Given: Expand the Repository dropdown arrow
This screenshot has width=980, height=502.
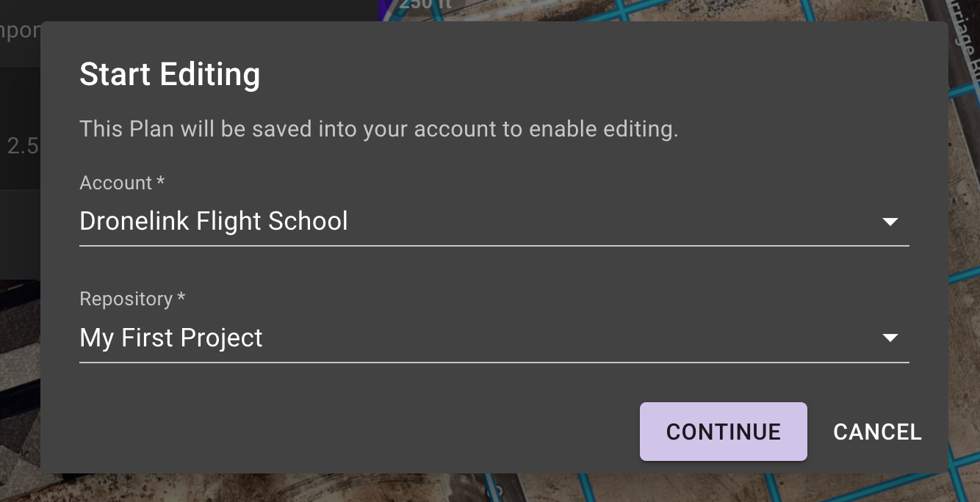Looking at the screenshot, I should tap(890, 338).
